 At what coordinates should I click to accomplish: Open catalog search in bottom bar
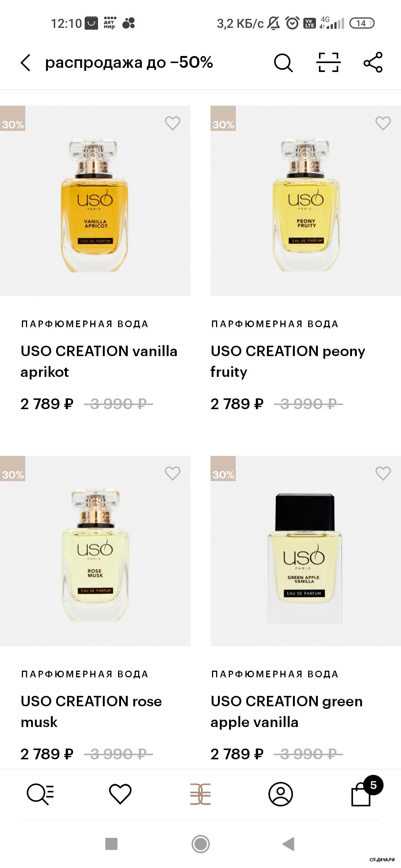pyautogui.click(x=40, y=794)
